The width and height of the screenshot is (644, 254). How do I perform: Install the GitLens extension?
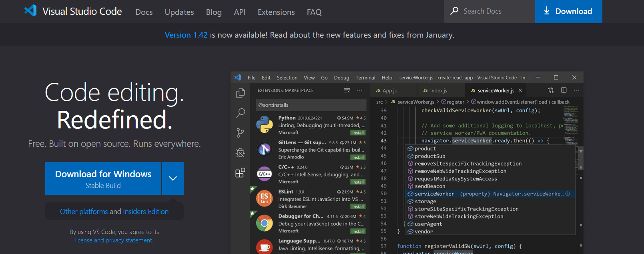[358, 158]
